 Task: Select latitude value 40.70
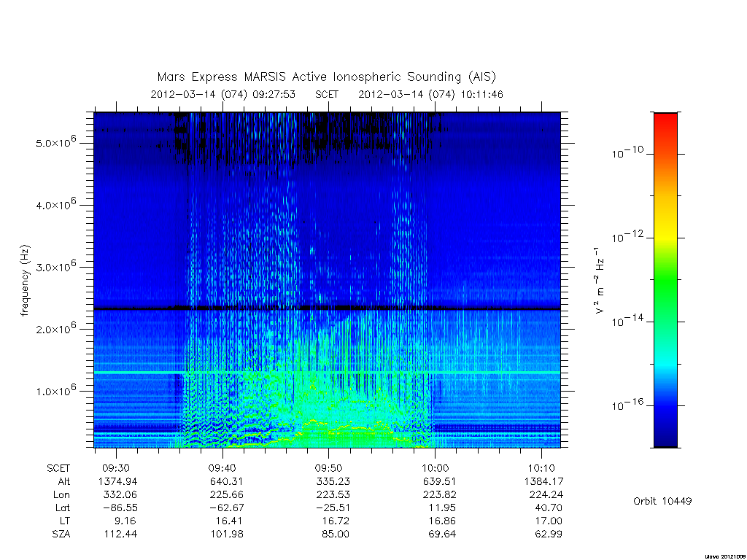pyautogui.click(x=549, y=507)
